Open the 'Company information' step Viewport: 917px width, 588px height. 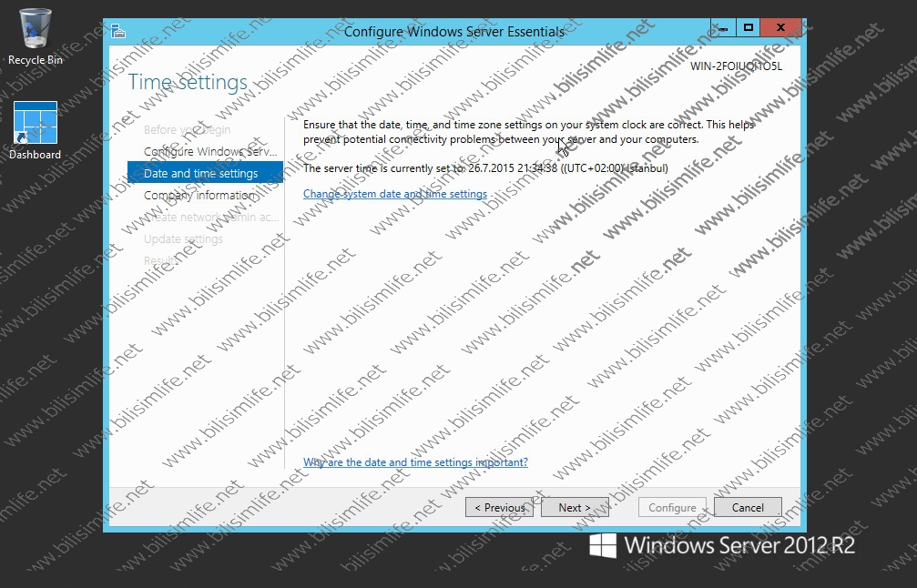point(199,195)
